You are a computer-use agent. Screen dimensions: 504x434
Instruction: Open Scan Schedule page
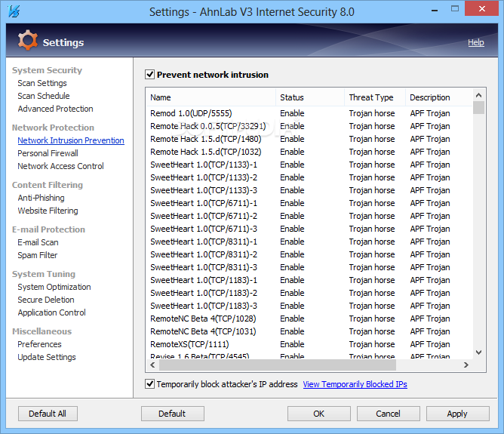click(x=44, y=96)
